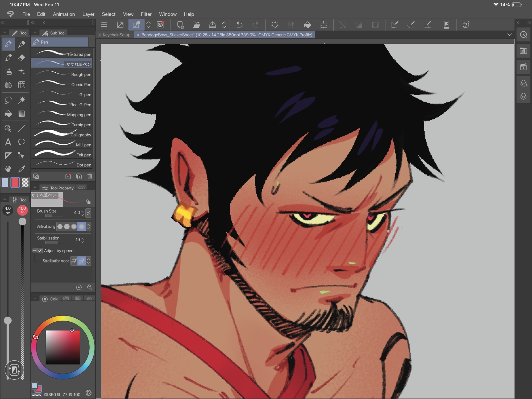Viewport: 532px width, 399px height.
Task: Select the Eraser tool
Action: [x=22, y=58]
